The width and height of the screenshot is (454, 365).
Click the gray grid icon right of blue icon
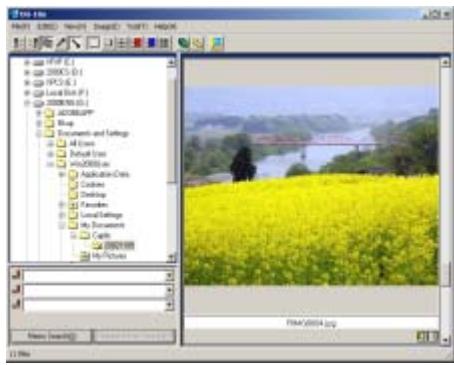pyautogui.click(x=164, y=43)
